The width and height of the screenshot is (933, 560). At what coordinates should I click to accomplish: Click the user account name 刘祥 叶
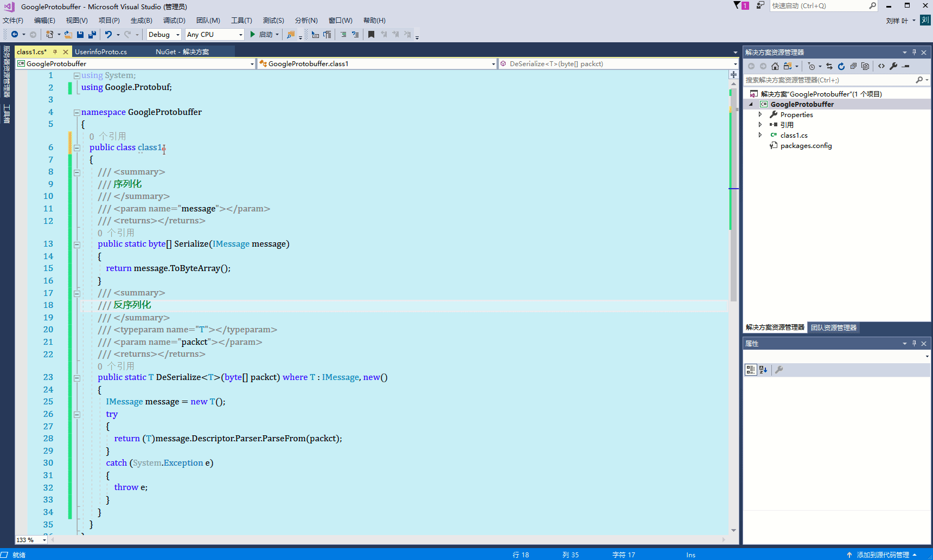point(897,21)
